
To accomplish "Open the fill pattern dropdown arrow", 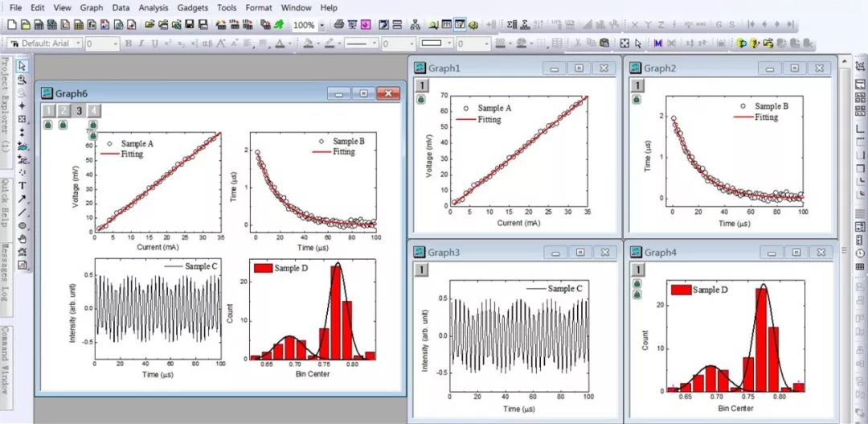I will point(510,43).
